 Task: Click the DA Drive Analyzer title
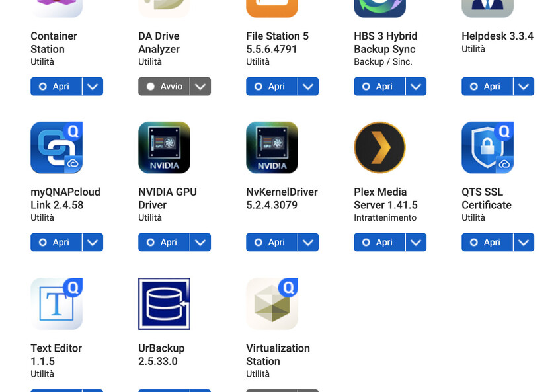[x=159, y=42]
